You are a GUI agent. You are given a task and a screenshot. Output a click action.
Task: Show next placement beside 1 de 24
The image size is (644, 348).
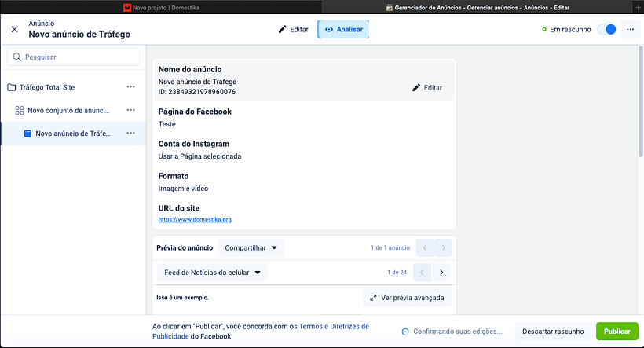click(x=441, y=273)
